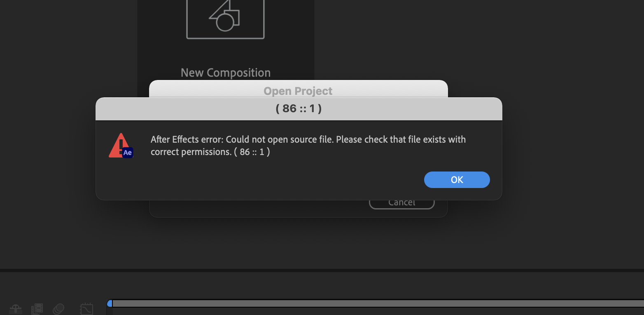This screenshot has height=315, width=644.
Task: Click the Cancel button behind the dialog
Action: [x=401, y=202]
